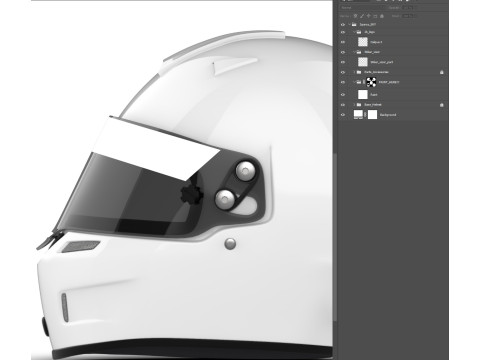
Task: Toggle visibility of the PAINT_HERE group
Action: coord(343,82)
